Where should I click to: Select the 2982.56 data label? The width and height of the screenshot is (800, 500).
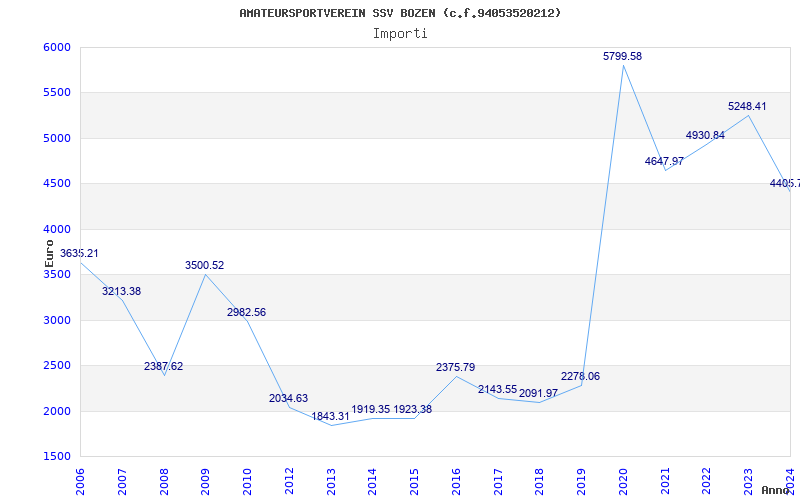(x=246, y=312)
